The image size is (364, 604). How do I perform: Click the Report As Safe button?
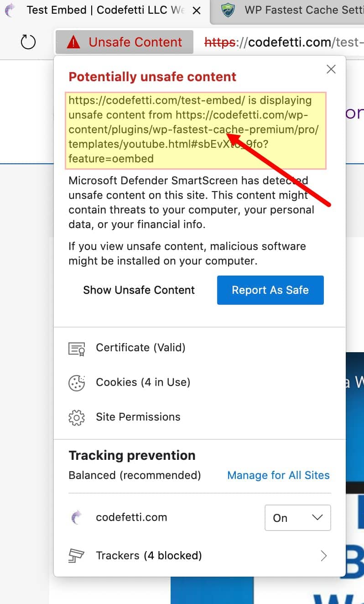[x=270, y=290]
